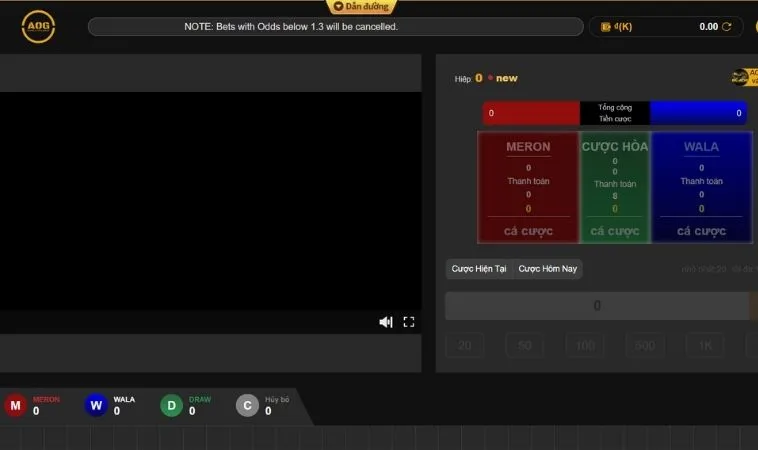Click the wallet currency icon

click(605, 27)
